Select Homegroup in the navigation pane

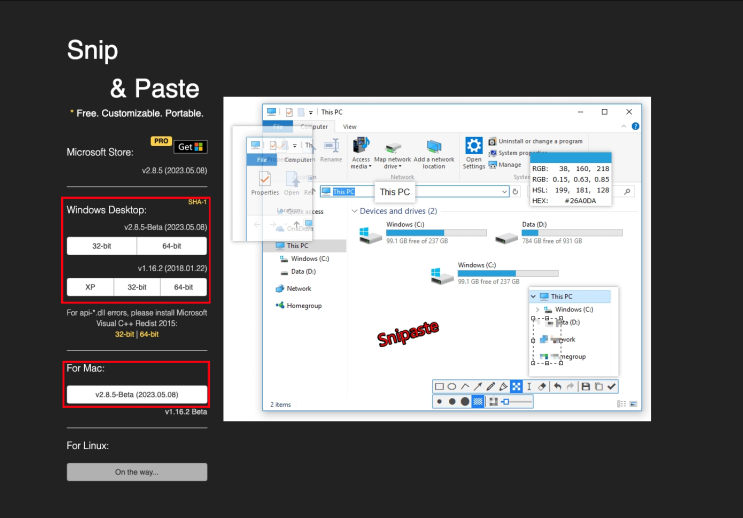tap(299, 306)
